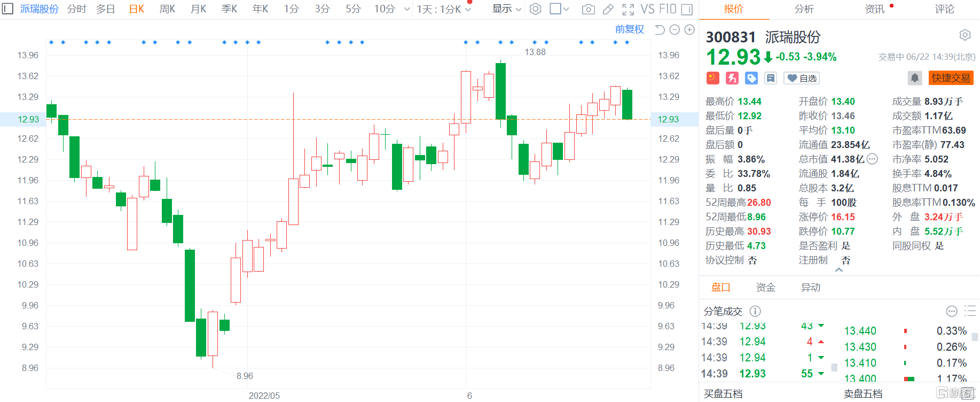Screen dimensions: 980x402
Task: Click the 快捷交易 quick trade button
Action: pyautogui.click(x=951, y=78)
